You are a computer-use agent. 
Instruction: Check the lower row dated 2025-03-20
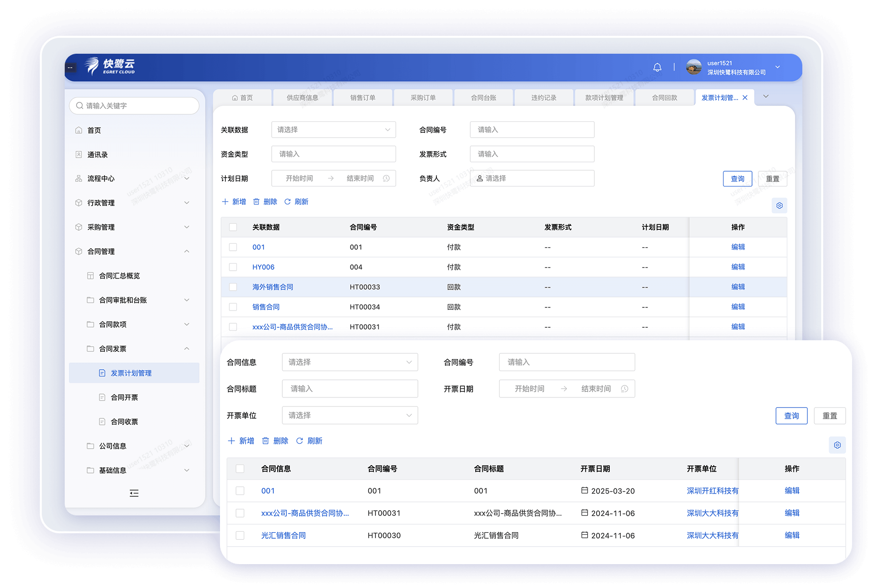point(240,491)
